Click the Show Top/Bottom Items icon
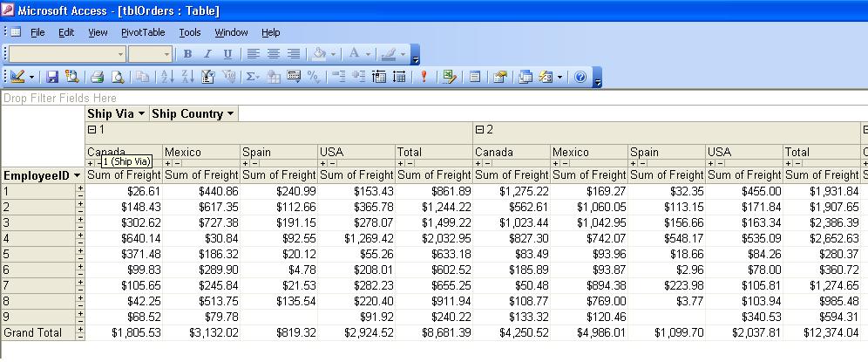This screenshot has width=868, height=362. point(228,77)
